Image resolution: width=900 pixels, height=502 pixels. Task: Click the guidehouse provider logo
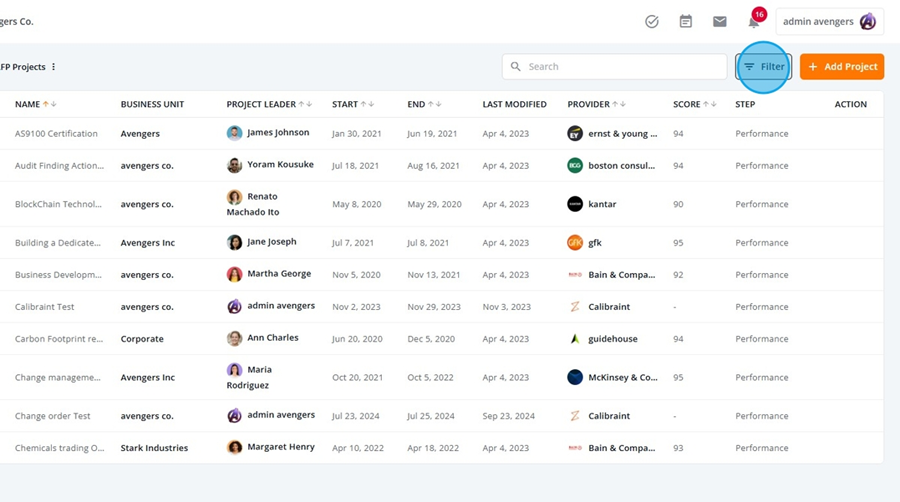[575, 339]
